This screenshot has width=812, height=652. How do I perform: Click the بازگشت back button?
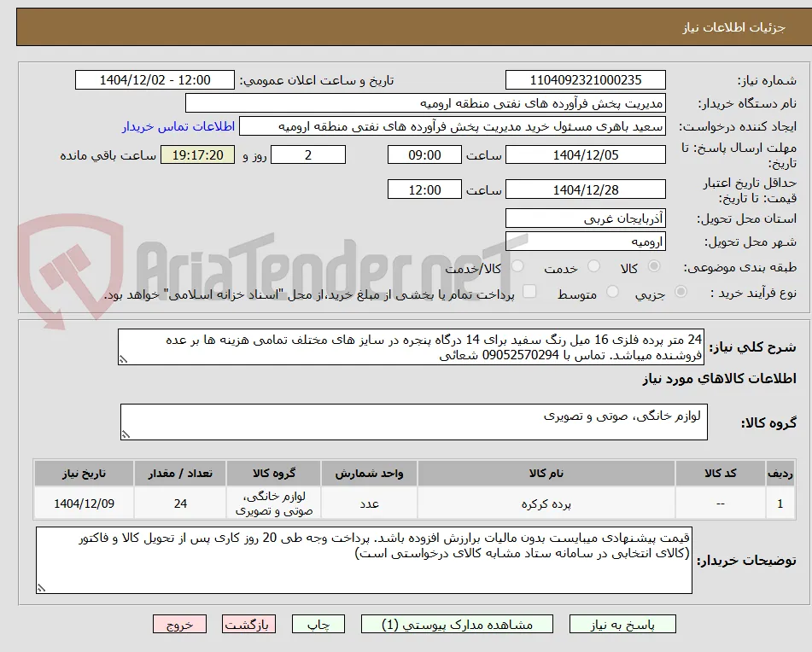click(x=248, y=624)
